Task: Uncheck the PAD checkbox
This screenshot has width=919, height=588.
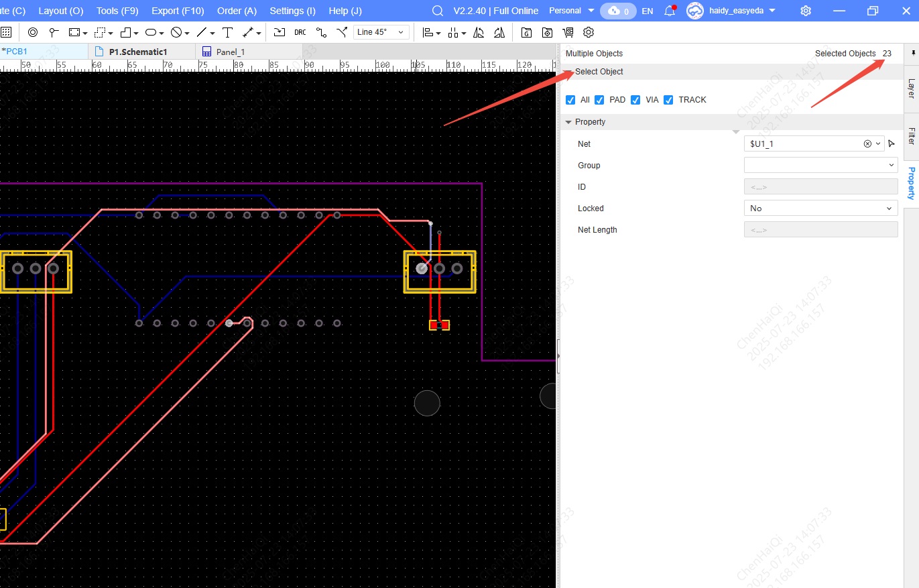Action: point(599,100)
